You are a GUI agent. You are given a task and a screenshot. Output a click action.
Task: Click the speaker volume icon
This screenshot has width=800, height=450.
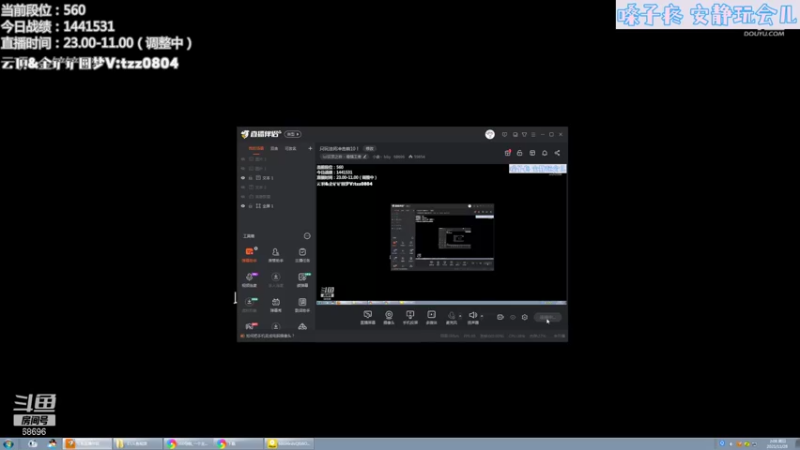pos(473,317)
